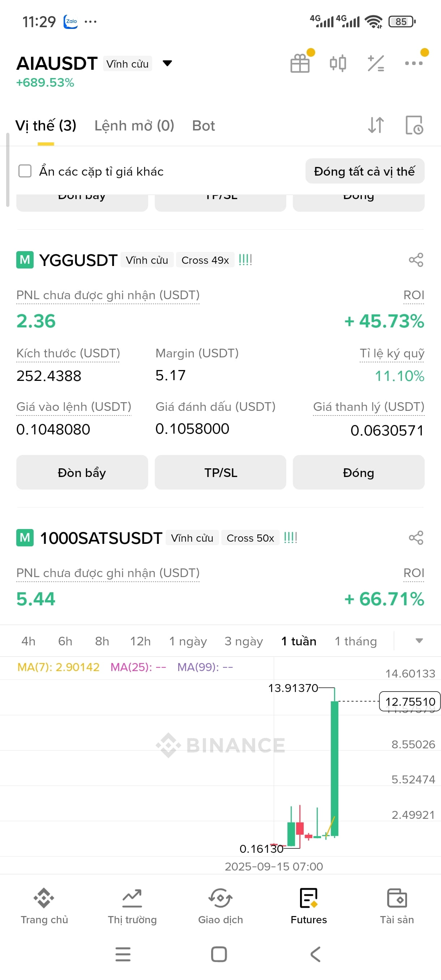Tap YGGUSDT Đòn bẩy button
The width and height of the screenshot is (441, 980).
tap(82, 472)
